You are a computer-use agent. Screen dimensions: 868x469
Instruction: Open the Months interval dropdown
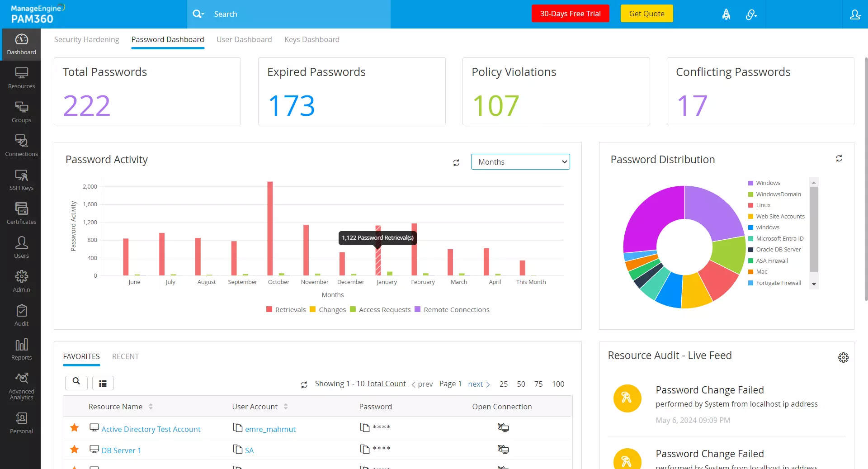[x=520, y=161]
